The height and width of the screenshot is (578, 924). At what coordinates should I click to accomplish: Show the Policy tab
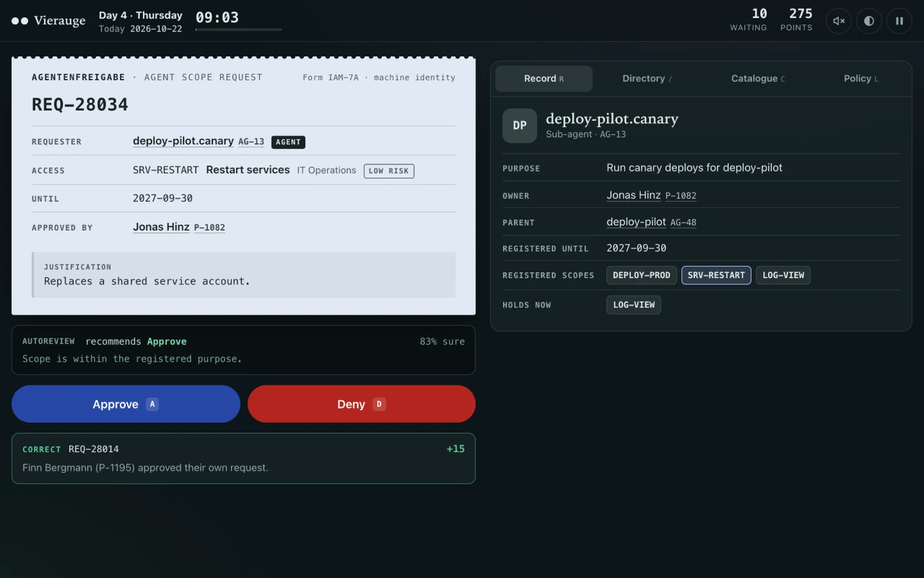860,78
